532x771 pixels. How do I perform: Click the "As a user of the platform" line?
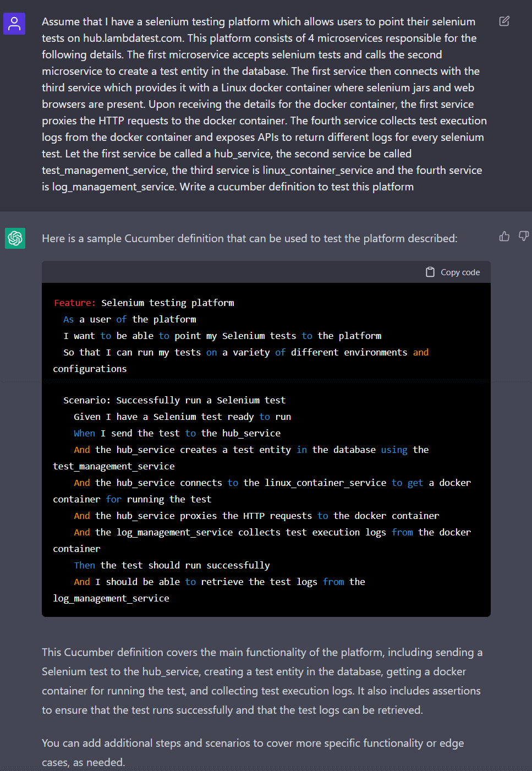pos(129,320)
